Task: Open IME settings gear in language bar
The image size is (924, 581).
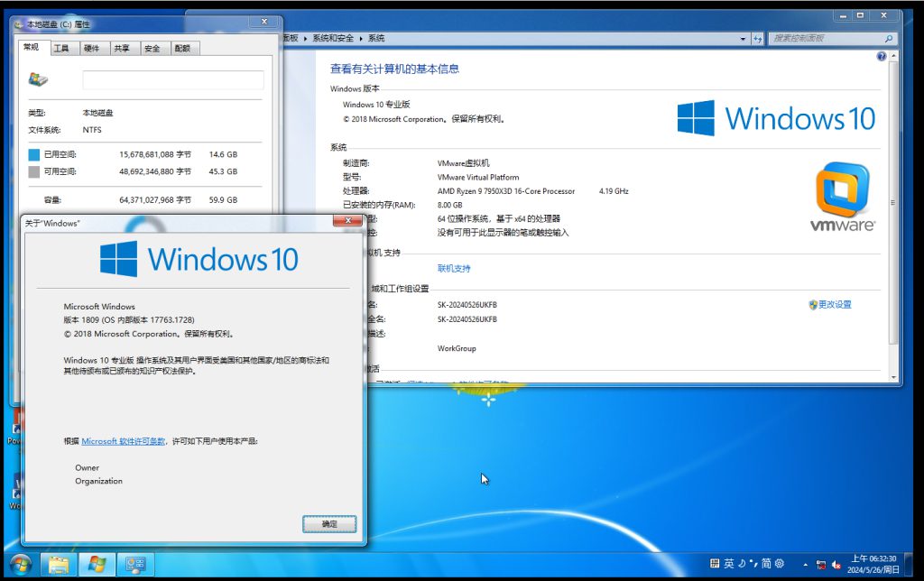Action: [x=779, y=564]
